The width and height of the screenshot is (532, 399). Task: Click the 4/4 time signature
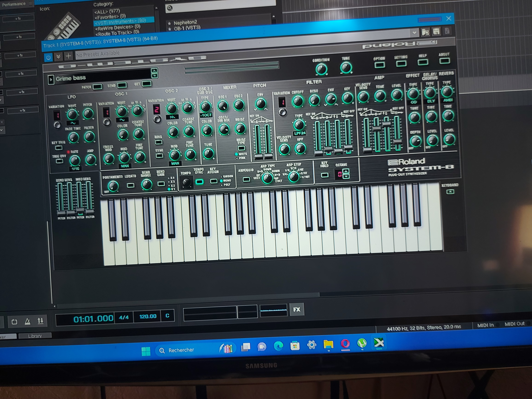click(124, 317)
